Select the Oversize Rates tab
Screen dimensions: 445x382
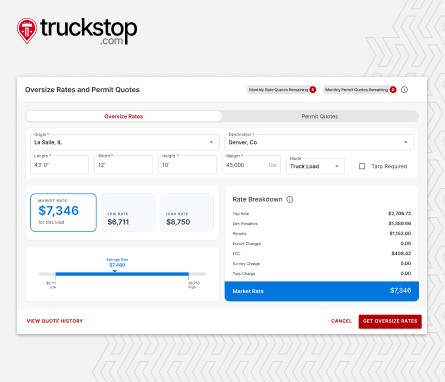click(x=124, y=116)
